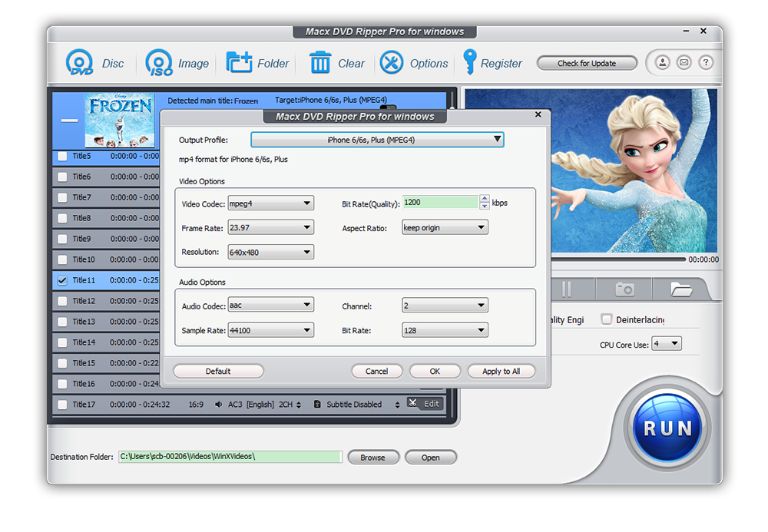
Task: Close the output profile dialog
Action: click(538, 114)
